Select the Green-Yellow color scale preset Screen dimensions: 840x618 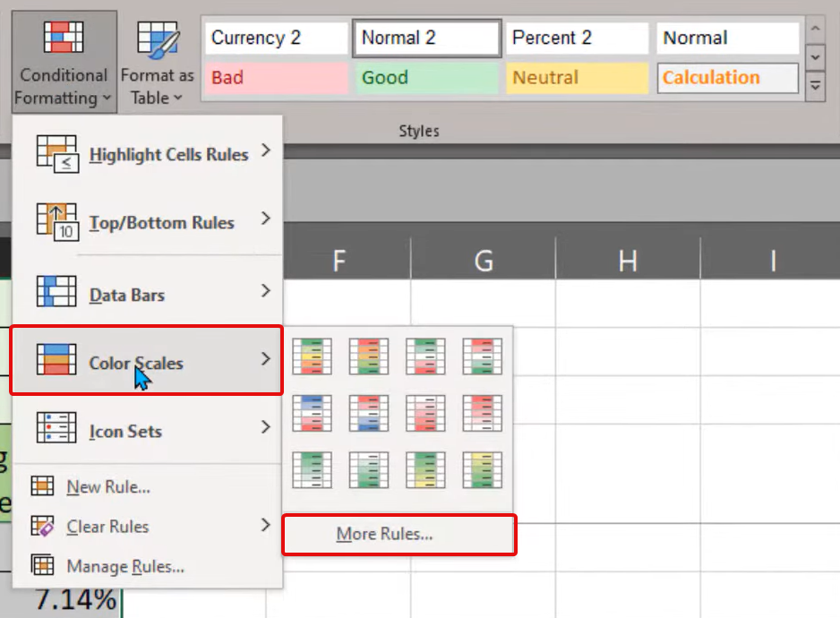[425, 470]
